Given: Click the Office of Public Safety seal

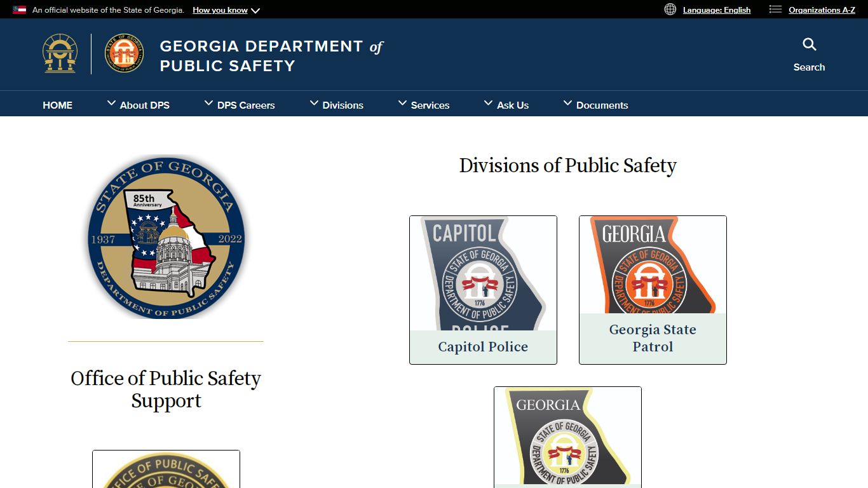Looking at the screenshot, I should coord(166,469).
